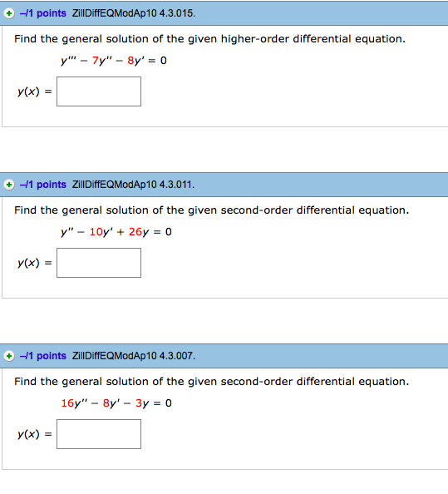The image size is (448, 494).
Task: Expand question 4.3.007 with the plus icon
Action: coord(9,356)
